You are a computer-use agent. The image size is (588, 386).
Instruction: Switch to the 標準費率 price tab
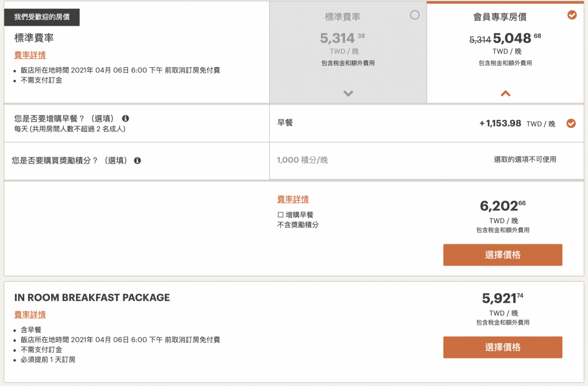pyautogui.click(x=348, y=52)
